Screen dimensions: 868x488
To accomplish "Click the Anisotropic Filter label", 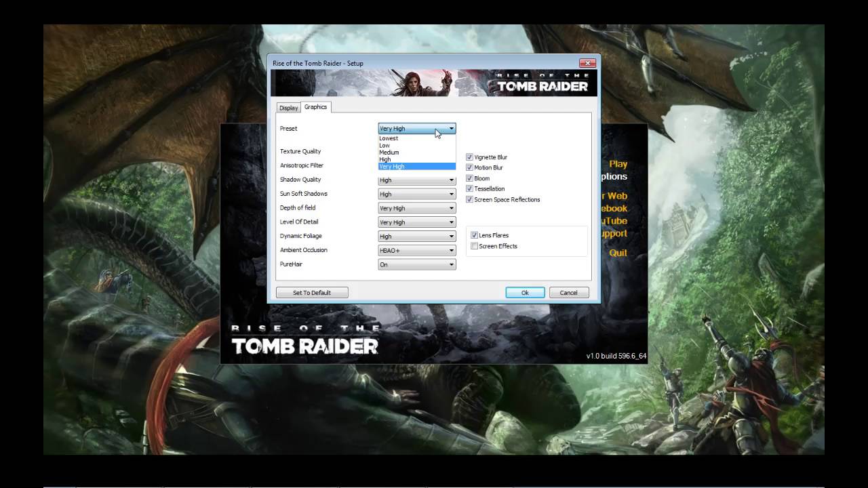I will tap(302, 165).
